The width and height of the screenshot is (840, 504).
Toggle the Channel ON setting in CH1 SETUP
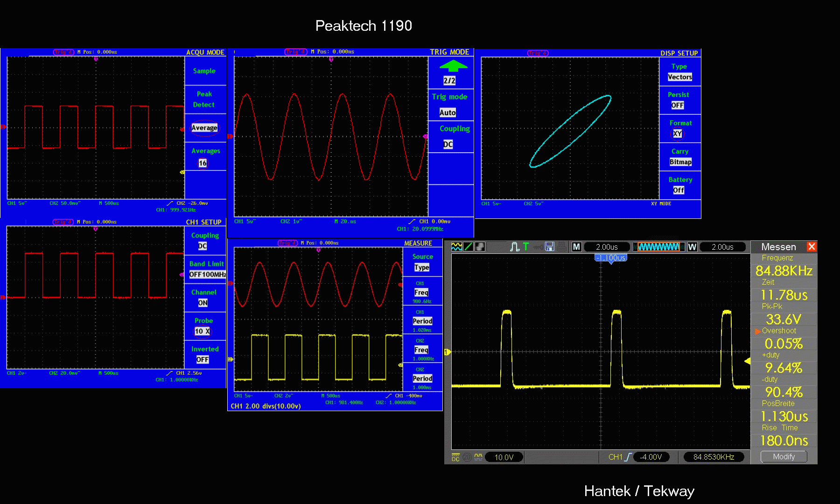203,303
